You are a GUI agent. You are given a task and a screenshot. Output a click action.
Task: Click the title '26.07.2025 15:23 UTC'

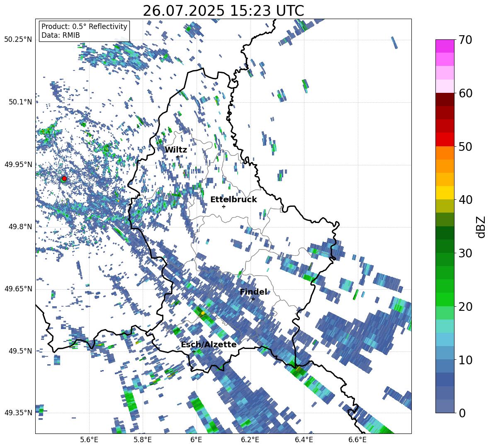[x=223, y=11]
